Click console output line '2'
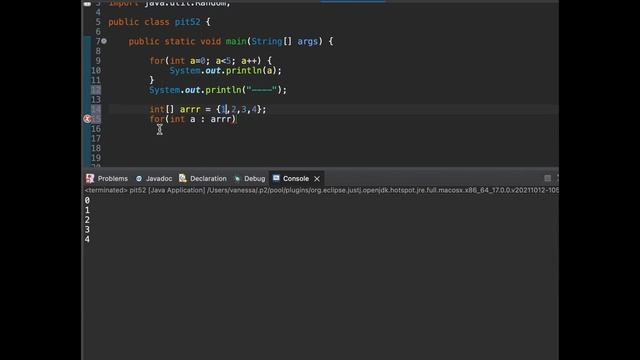Screen dimensions: 640x360 click(87, 220)
